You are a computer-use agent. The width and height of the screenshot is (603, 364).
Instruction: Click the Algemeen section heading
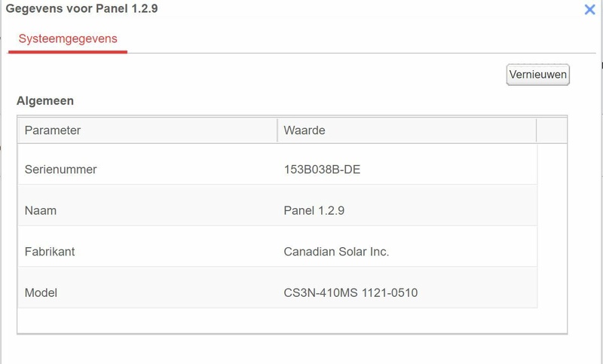coord(44,100)
